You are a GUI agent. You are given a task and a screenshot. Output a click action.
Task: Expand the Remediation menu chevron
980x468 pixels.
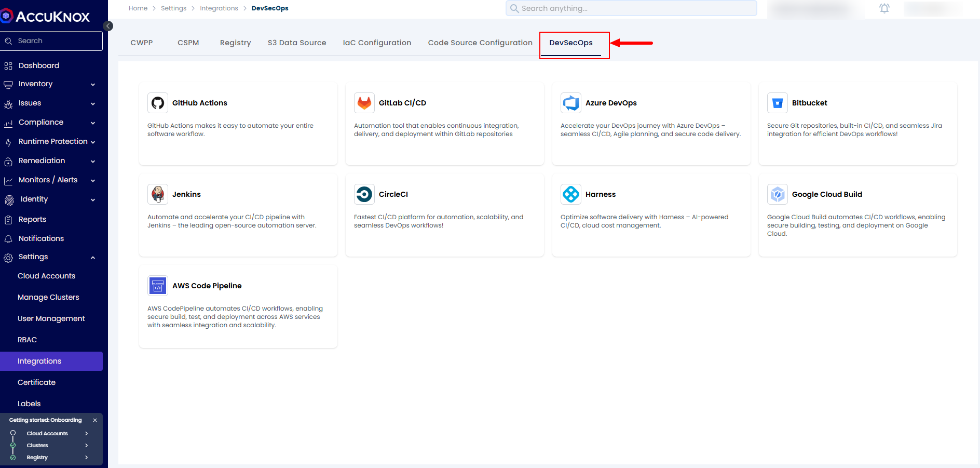point(93,162)
